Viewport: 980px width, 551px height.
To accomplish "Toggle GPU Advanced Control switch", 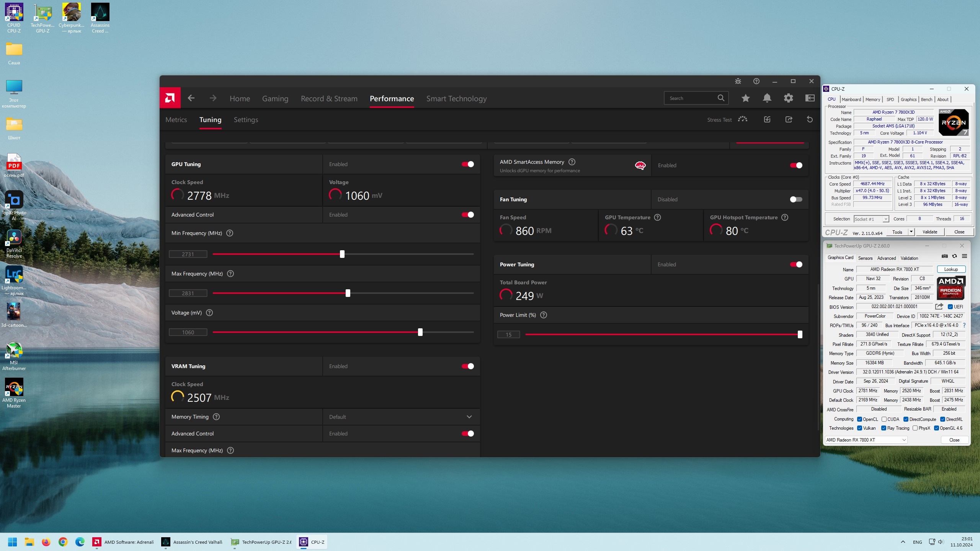I will (x=467, y=215).
